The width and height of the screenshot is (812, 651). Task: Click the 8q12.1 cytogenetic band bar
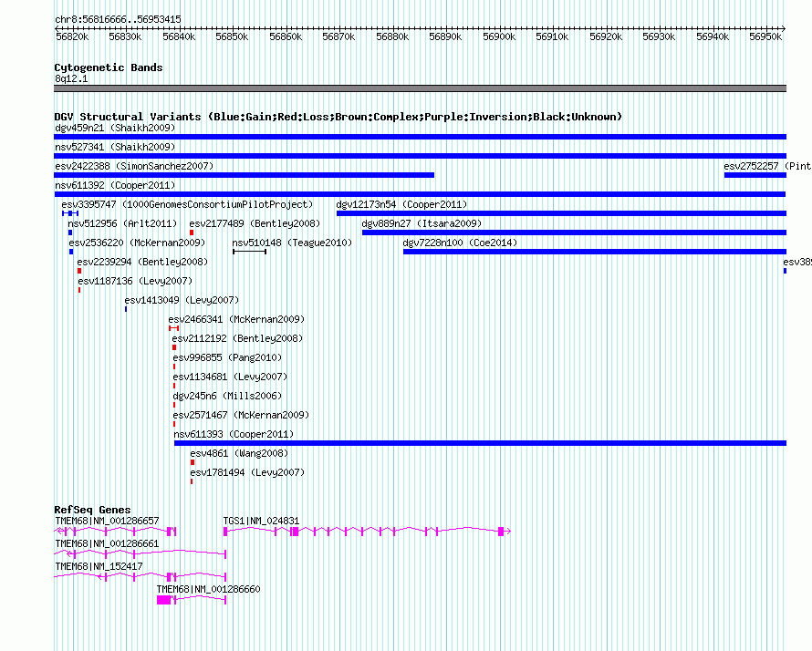420,88
